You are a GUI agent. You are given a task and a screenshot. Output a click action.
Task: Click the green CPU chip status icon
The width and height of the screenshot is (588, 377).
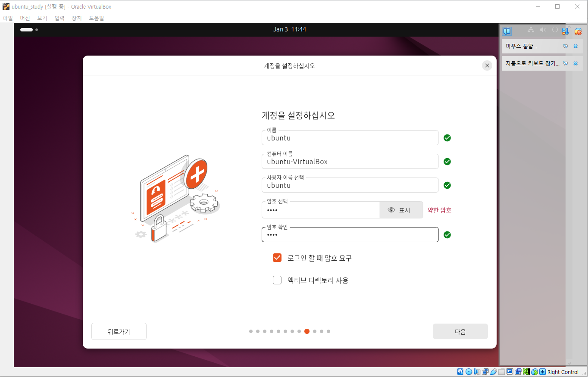pyautogui.click(x=526, y=372)
